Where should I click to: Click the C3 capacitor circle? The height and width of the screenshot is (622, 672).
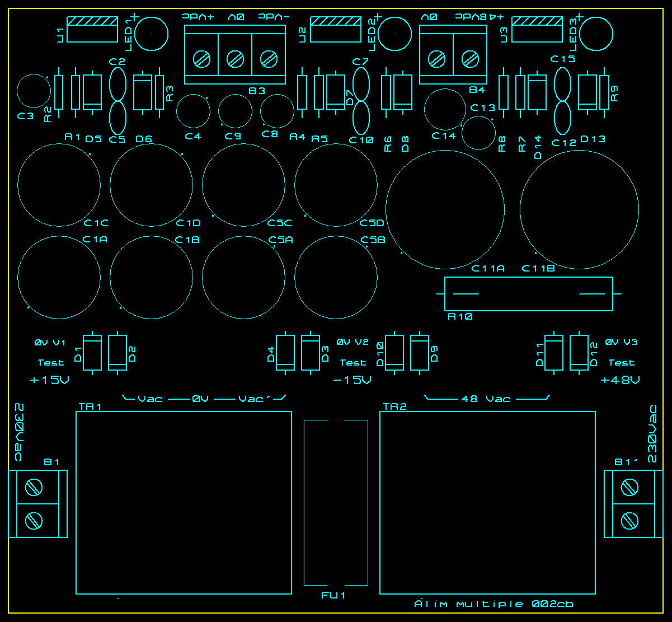point(34,91)
